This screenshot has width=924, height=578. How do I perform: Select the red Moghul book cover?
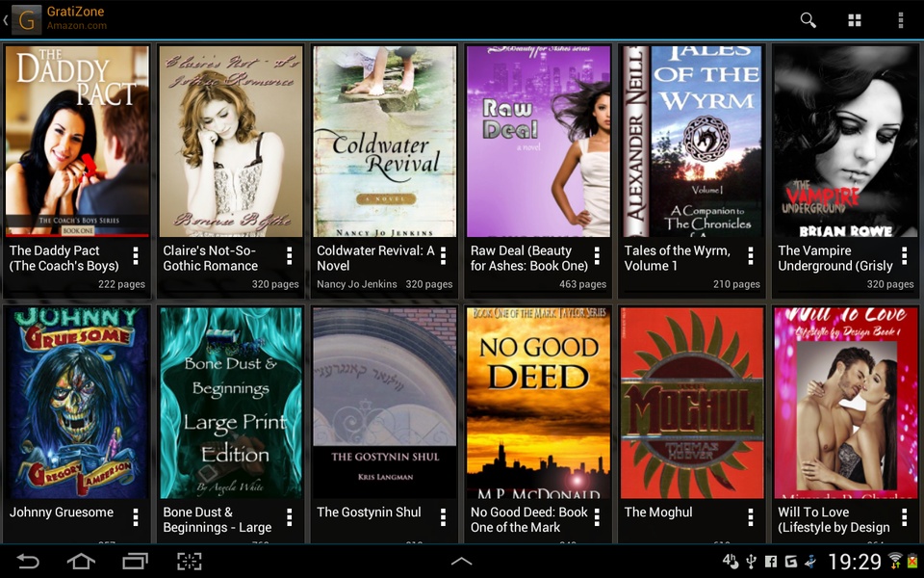[692, 403]
